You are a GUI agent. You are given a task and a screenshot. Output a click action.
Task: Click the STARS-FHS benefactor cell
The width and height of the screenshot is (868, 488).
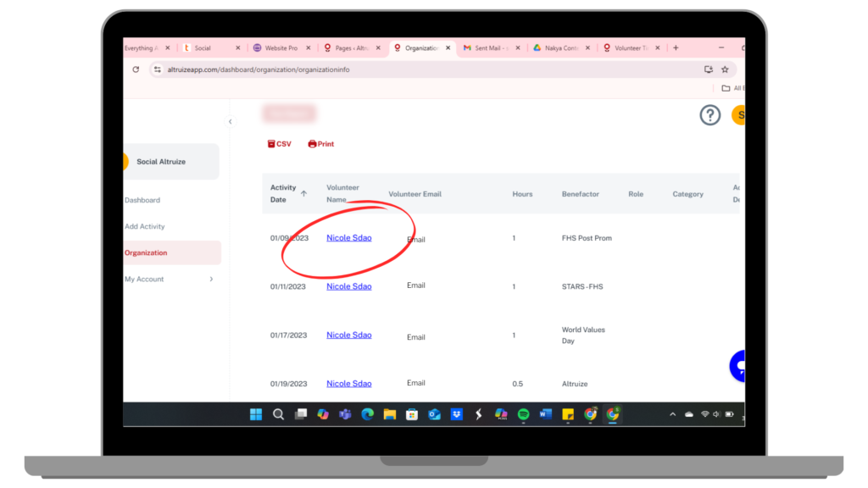point(582,286)
